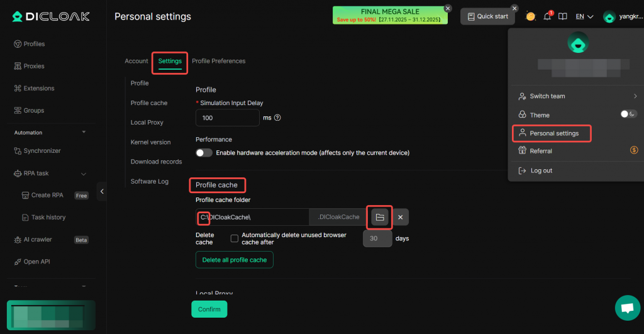
Task: Click the gold coin icon in header
Action: (531, 16)
